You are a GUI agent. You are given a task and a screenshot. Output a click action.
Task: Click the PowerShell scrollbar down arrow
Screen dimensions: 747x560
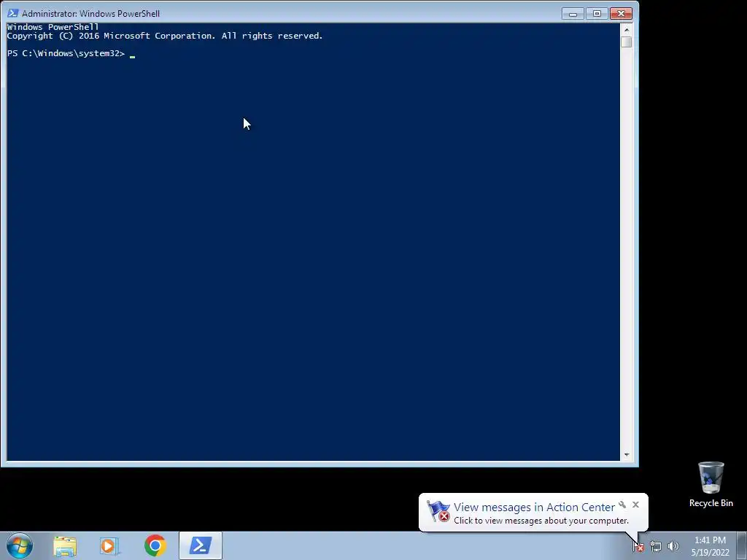(x=627, y=455)
